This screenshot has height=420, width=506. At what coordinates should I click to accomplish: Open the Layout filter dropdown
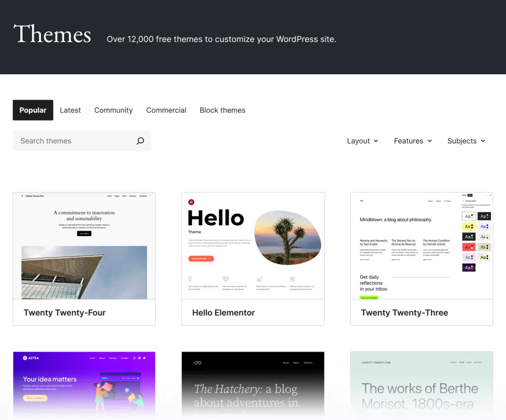363,141
